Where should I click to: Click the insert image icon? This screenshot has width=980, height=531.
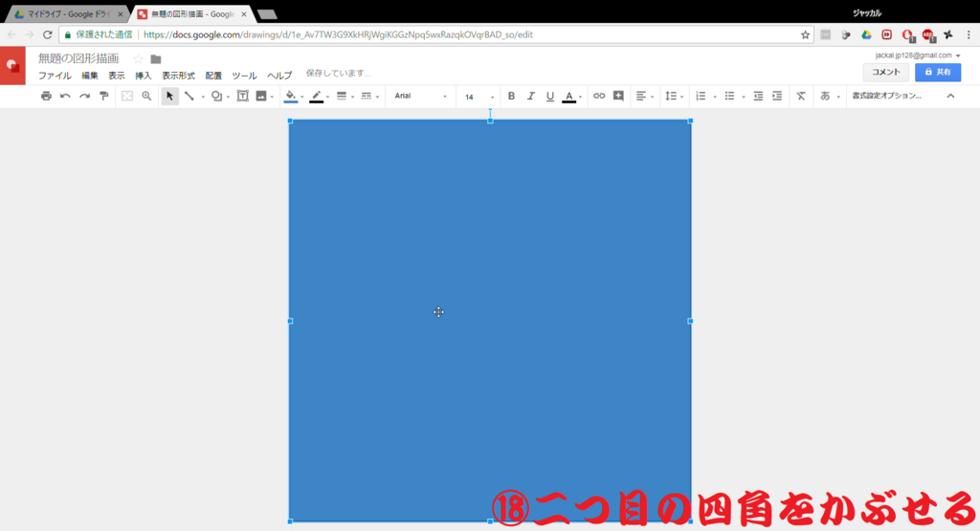click(261, 97)
